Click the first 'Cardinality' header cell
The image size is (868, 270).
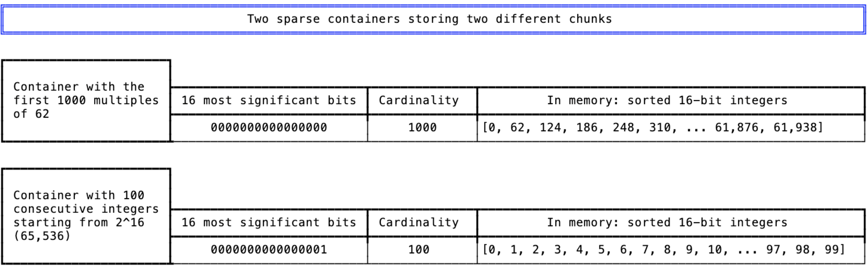tap(422, 101)
